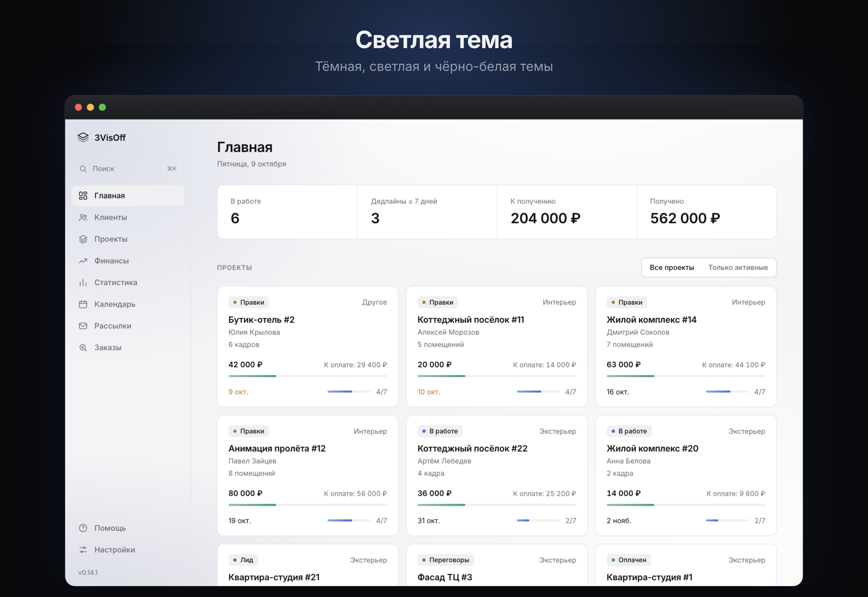Open the Квартира-студия #1 project
This screenshot has width=868, height=597.
[686, 565]
